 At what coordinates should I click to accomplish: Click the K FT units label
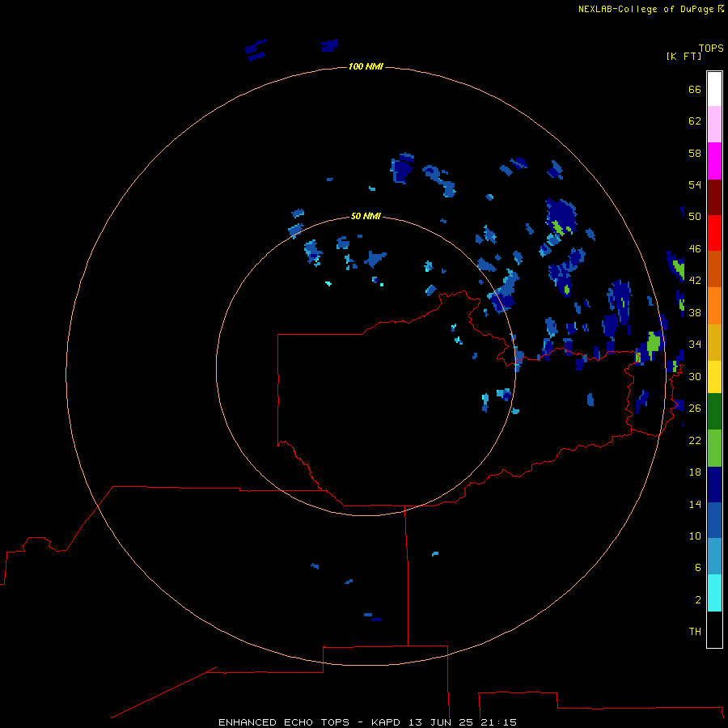coord(684,56)
